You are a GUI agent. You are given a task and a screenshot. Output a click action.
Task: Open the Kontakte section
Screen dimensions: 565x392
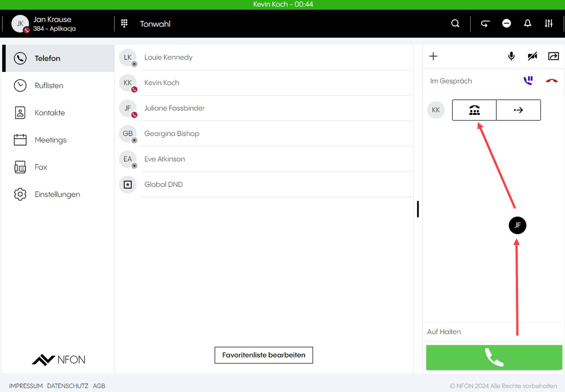point(49,113)
